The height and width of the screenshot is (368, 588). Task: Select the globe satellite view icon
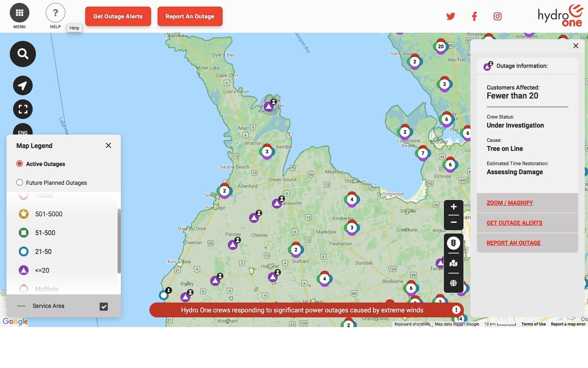[453, 283]
